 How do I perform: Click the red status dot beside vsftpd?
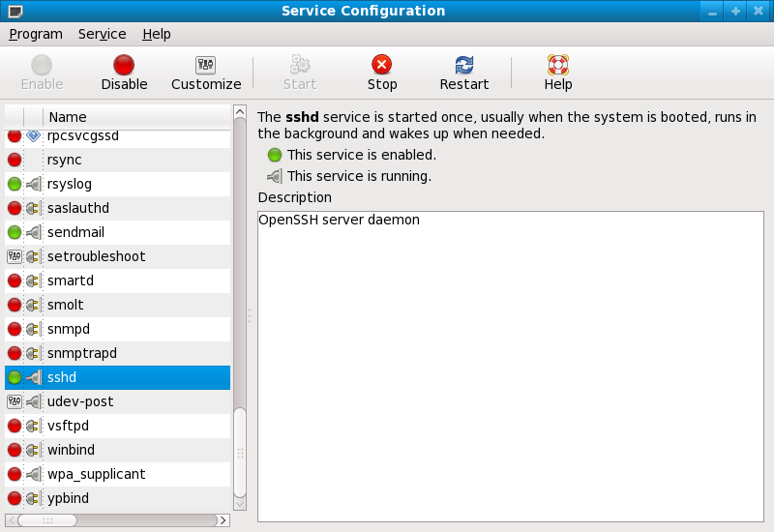15,426
